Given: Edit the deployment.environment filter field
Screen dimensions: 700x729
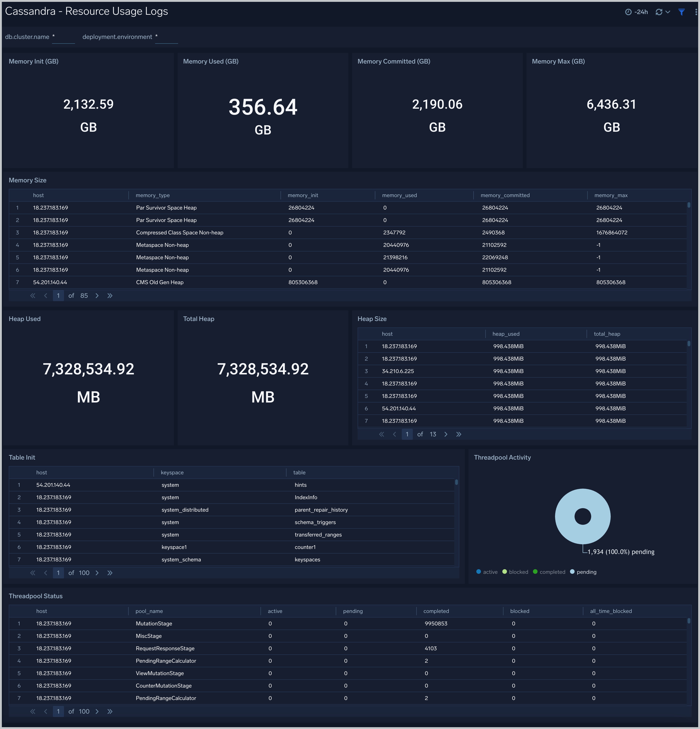Looking at the screenshot, I should pos(166,37).
